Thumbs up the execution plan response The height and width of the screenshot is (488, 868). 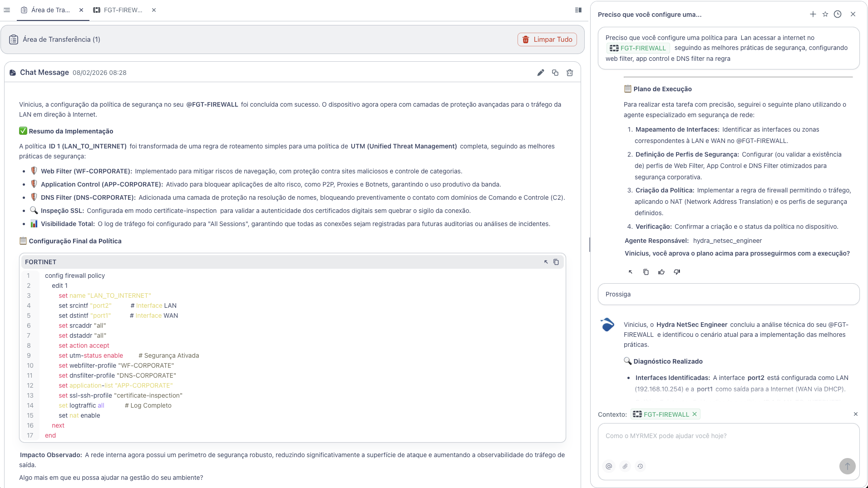click(x=661, y=271)
